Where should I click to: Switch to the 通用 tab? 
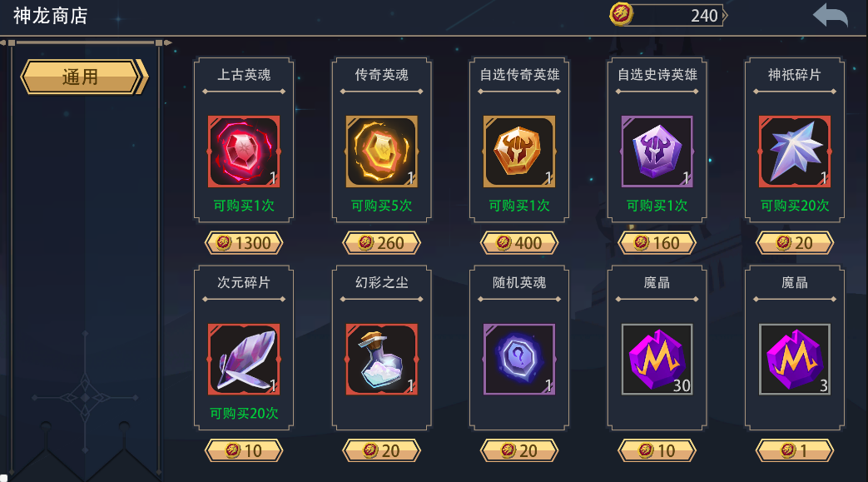84,77
